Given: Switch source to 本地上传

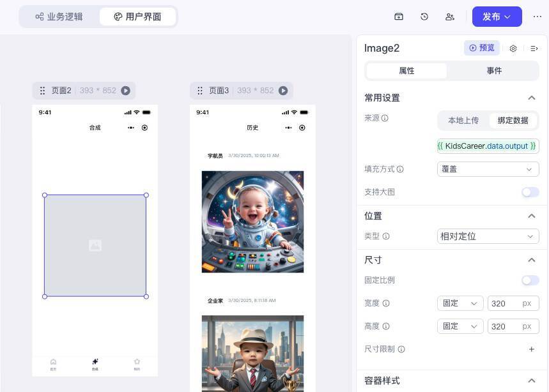Looking at the screenshot, I should click(x=463, y=120).
